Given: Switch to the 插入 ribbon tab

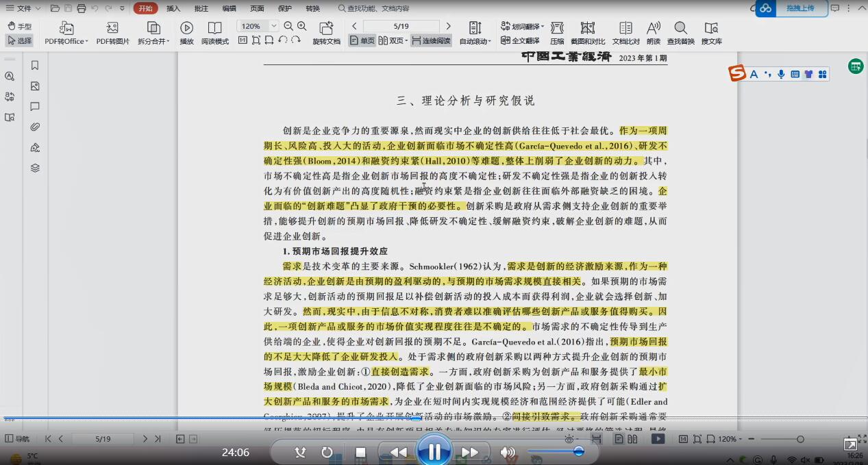Looking at the screenshot, I should pyautogui.click(x=173, y=8).
